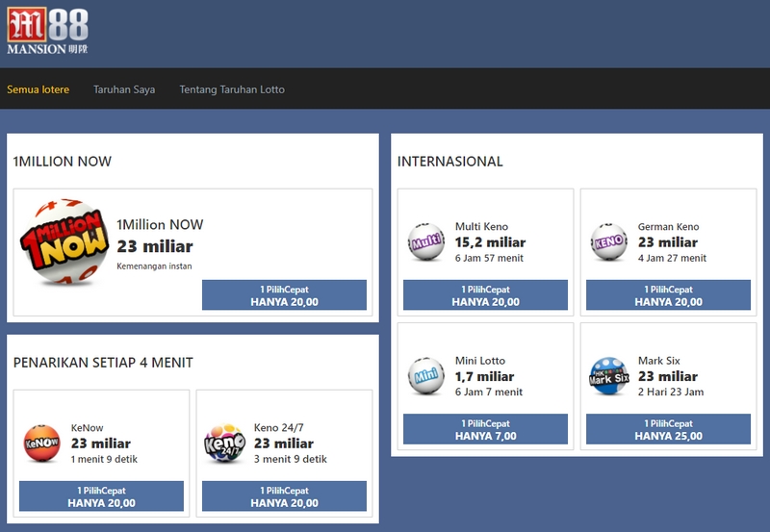The image size is (770, 532).
Task: Open the Mini Lotto title
Action: coord(479,360)
